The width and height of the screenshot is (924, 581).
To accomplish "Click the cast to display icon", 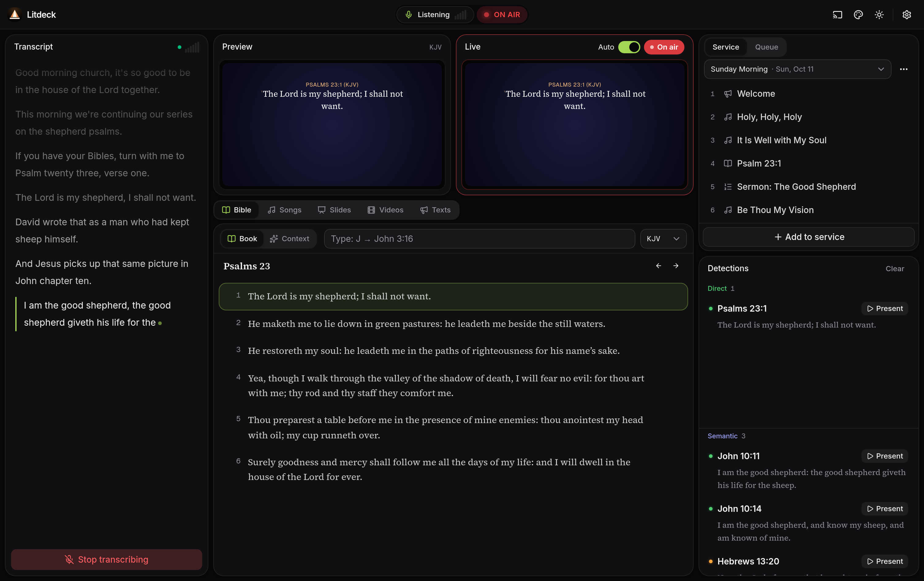I will (x=837, y=15).
